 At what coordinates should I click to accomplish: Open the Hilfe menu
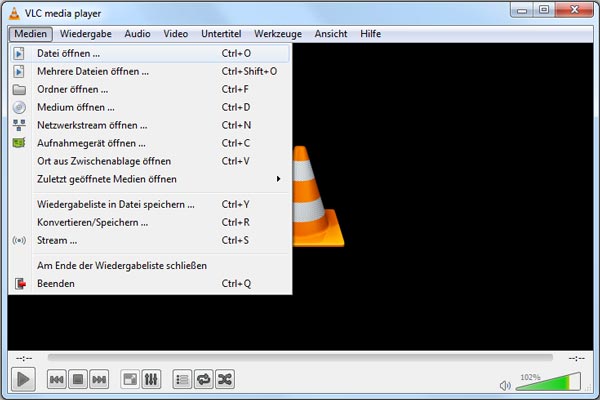click(x=370, y=34)
